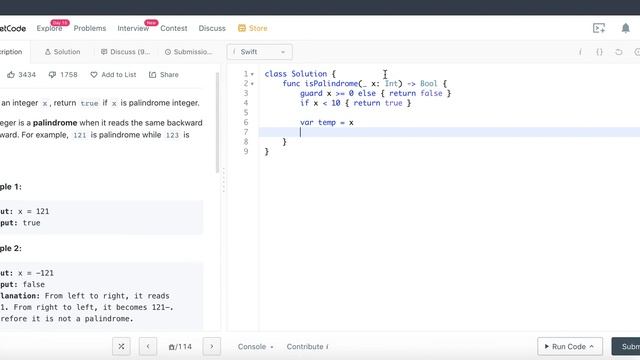Click the 'var temp = x' code line
This screenshot has width=640, height=360.
coord(327,122)
